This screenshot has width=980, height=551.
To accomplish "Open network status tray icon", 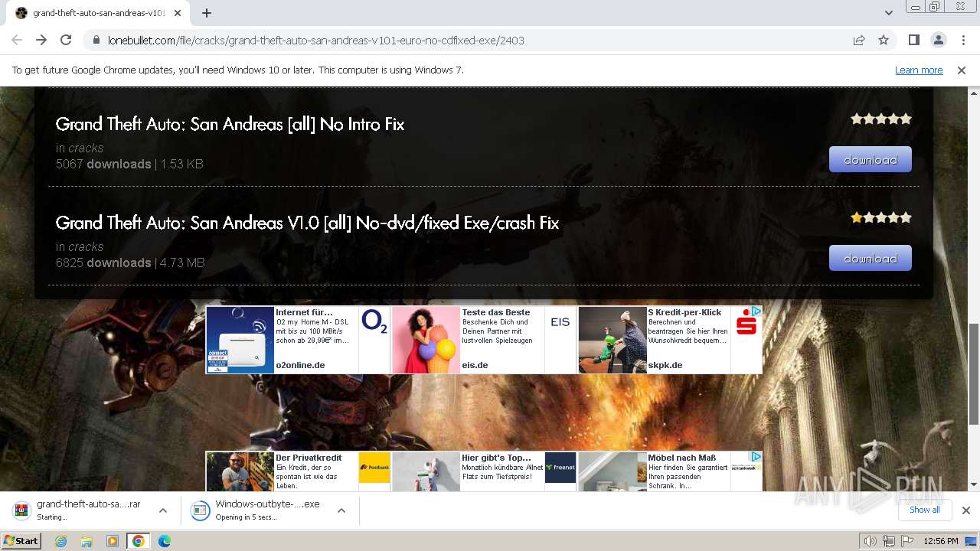I will pos(889,541).
